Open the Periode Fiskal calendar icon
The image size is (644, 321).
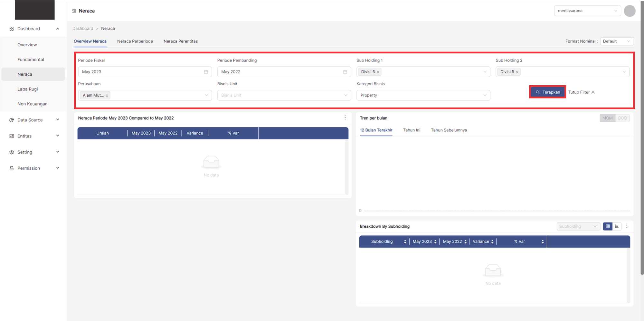(206, 72)
